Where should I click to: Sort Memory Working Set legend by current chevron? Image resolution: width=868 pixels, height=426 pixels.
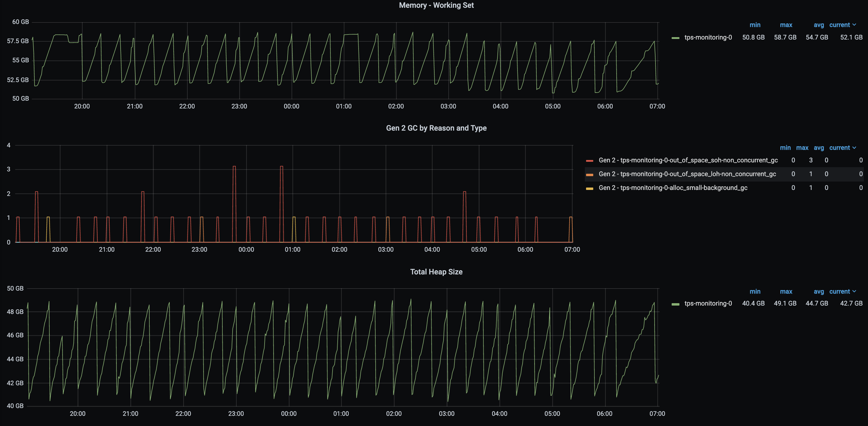coord(854,25)
